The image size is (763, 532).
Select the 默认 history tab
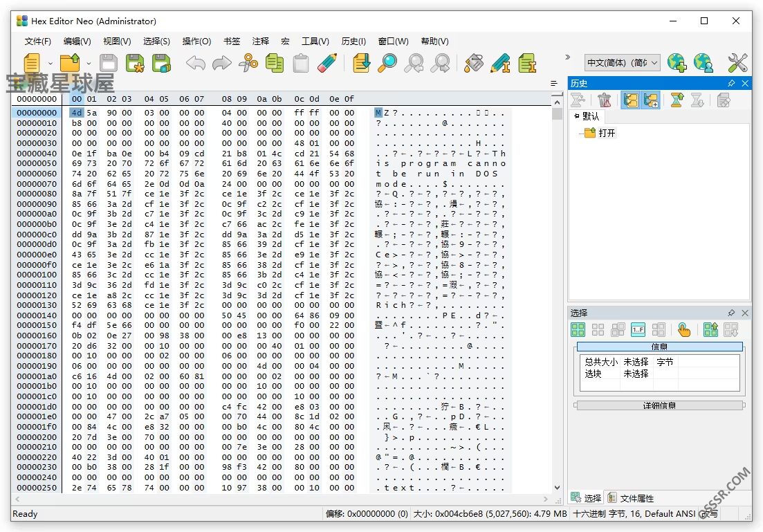[x=587, y=116]
